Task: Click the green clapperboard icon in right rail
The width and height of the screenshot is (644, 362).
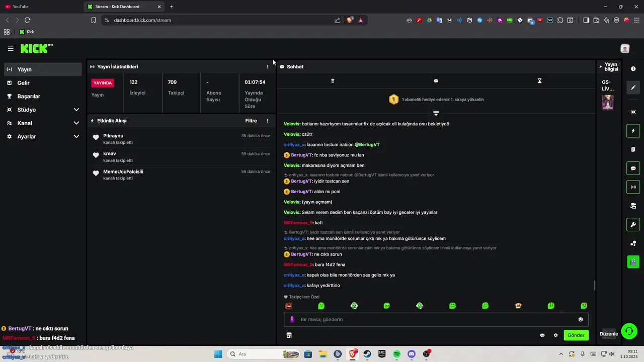Action: (633, 261)
